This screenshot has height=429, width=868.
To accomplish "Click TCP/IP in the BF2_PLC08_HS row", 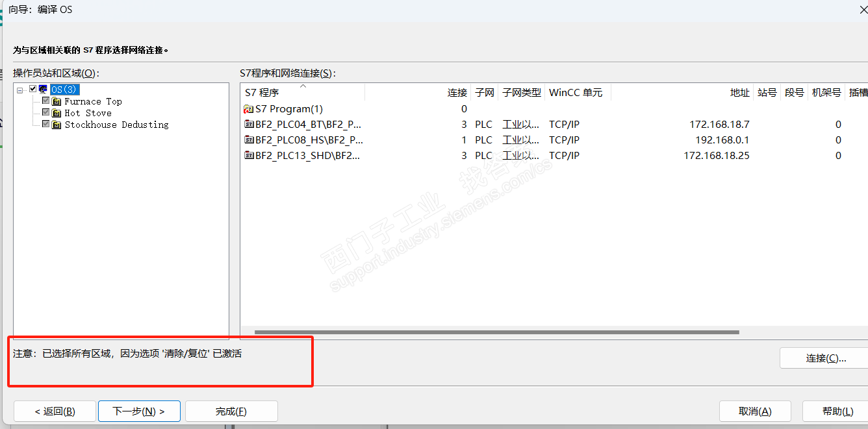I will click(x=564, y=140).
